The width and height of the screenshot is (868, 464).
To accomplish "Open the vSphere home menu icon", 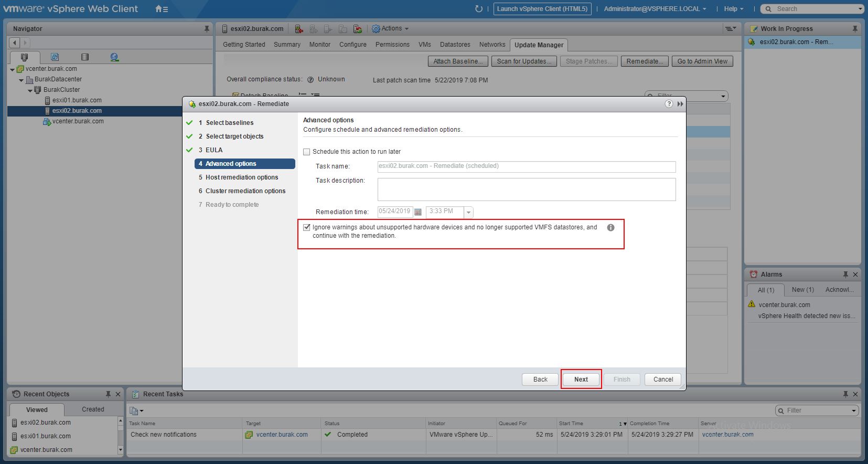I will (x=162, y=9).
